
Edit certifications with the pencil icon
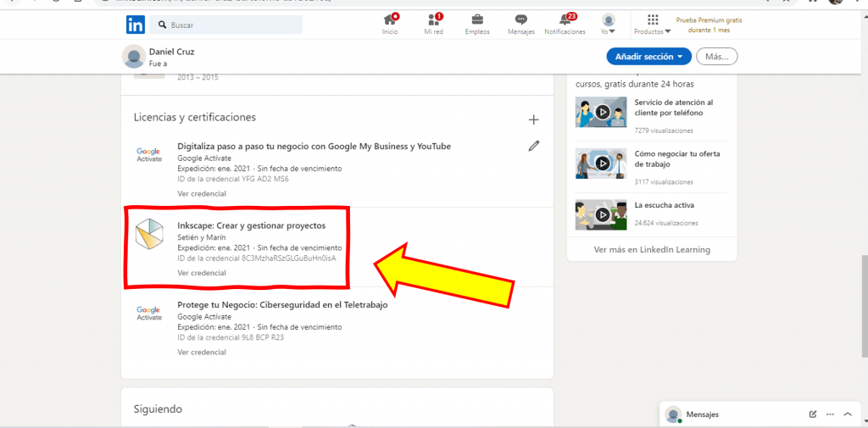(x=534, y=146)
